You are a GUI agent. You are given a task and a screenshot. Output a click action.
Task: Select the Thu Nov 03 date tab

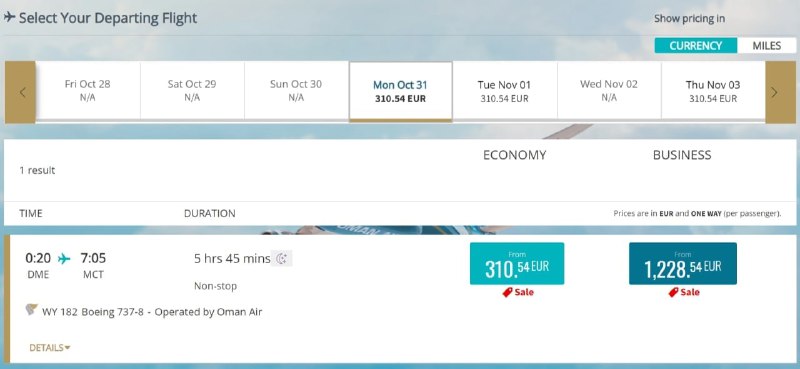[713, 91]
